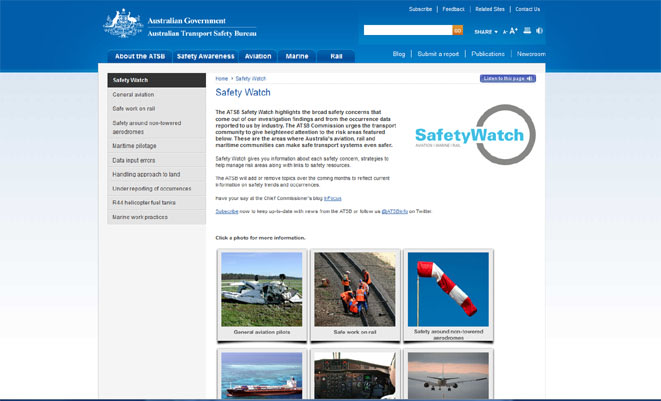661x401 pixels.
Task: Open the Submit a report link
Action: pyautogui.click(x=438, y=54)
